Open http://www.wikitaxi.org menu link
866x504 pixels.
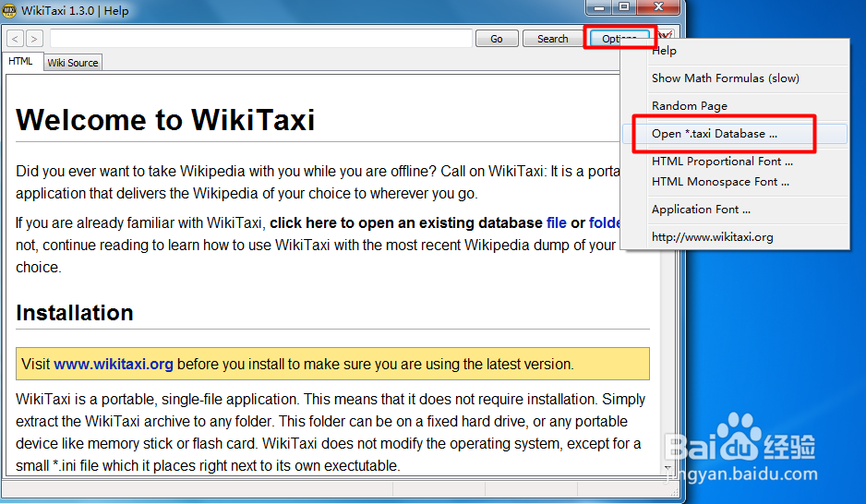point(735,237)
